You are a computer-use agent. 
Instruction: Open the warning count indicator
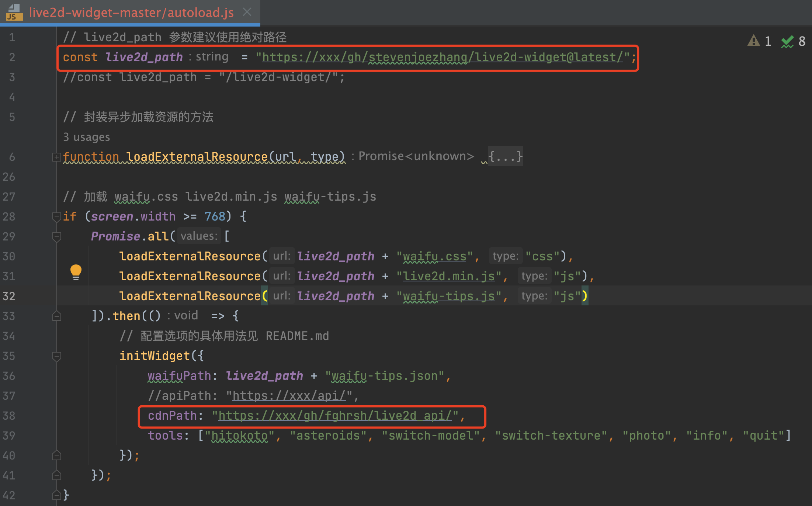click(x=759, y=41)
